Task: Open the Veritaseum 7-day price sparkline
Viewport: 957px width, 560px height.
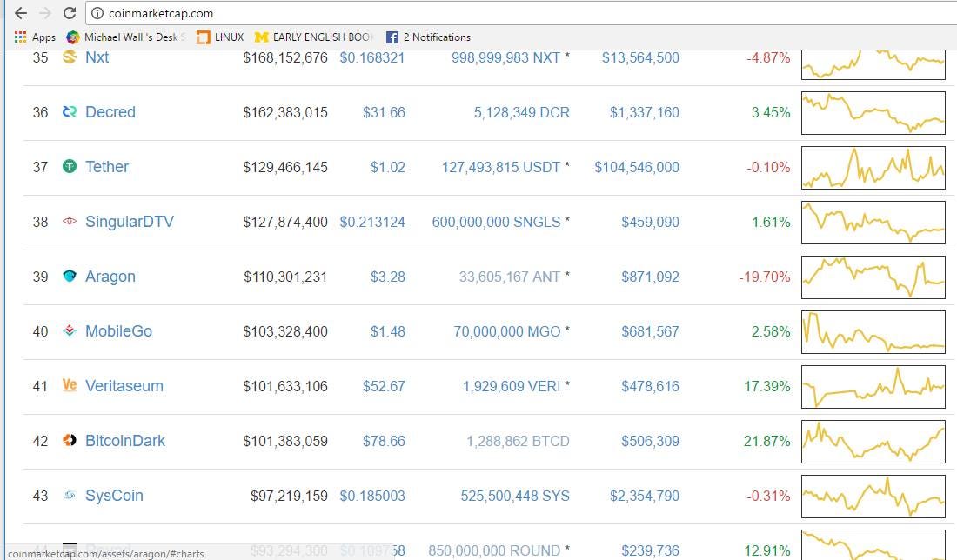Action: pyautogui.click(x=873, y=387)
